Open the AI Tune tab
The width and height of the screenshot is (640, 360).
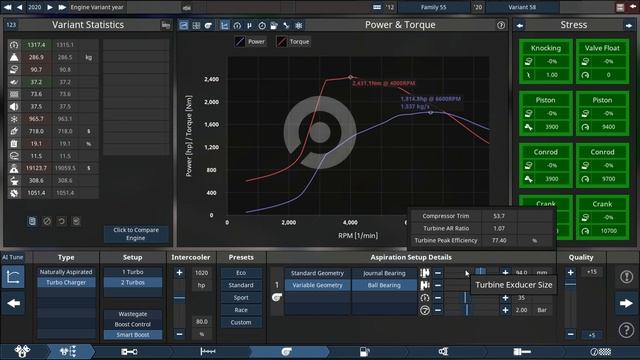pos(13,257)
